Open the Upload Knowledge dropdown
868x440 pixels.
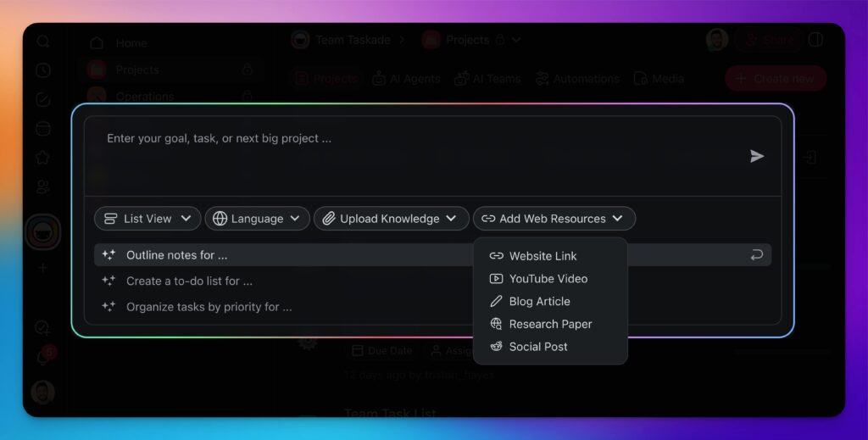click(x=392, y=219)
